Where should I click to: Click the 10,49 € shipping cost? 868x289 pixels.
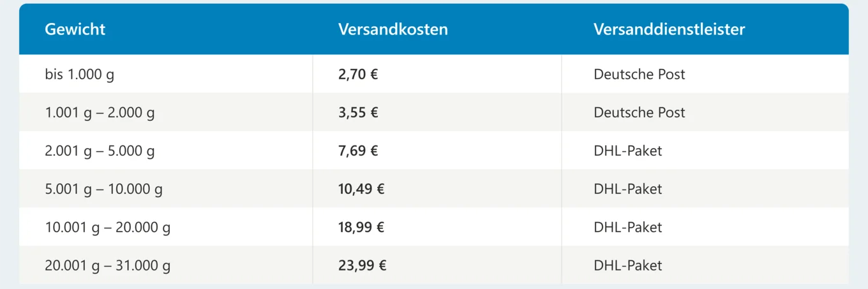coord(362,189)
